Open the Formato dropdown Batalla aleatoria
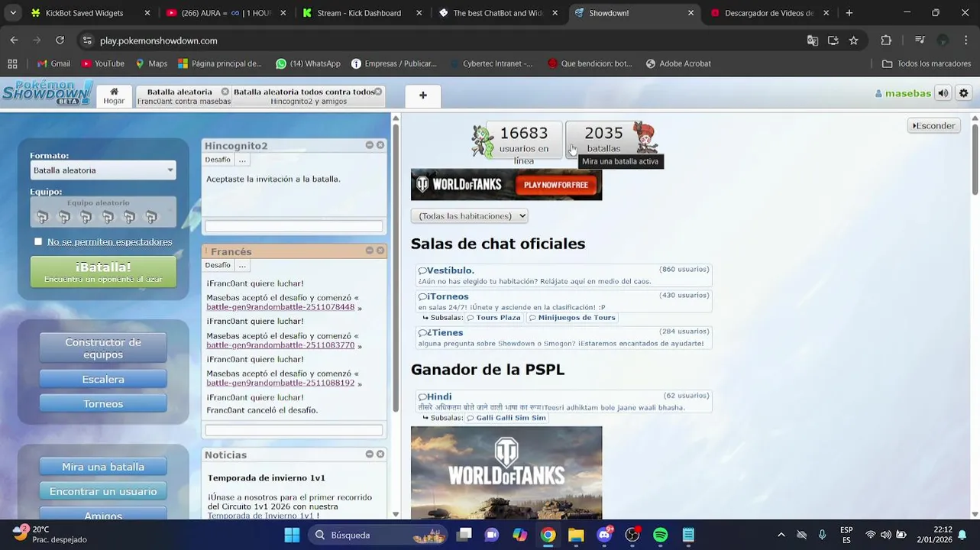 103,170
